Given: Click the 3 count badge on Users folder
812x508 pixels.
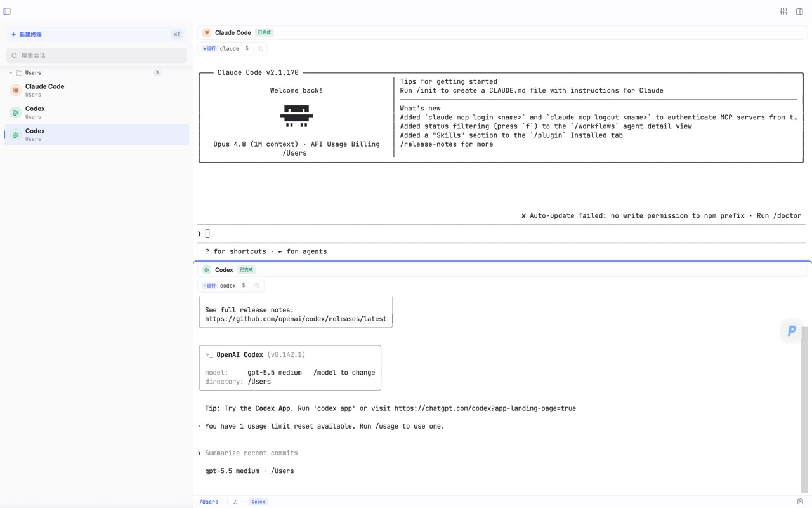Looking at the screenshot, I should pyautogui.click(x=157, y=73).
